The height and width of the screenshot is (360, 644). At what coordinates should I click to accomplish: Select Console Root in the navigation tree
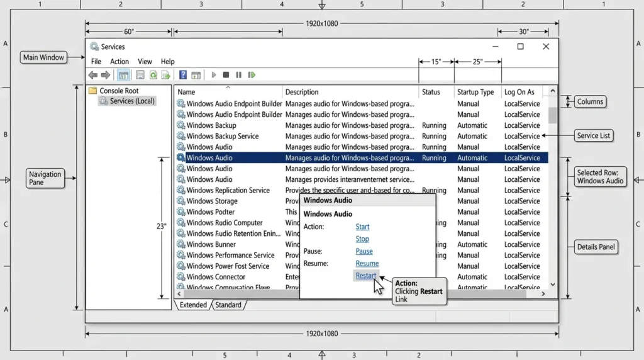pyautogui.click(x=119, y=91)
